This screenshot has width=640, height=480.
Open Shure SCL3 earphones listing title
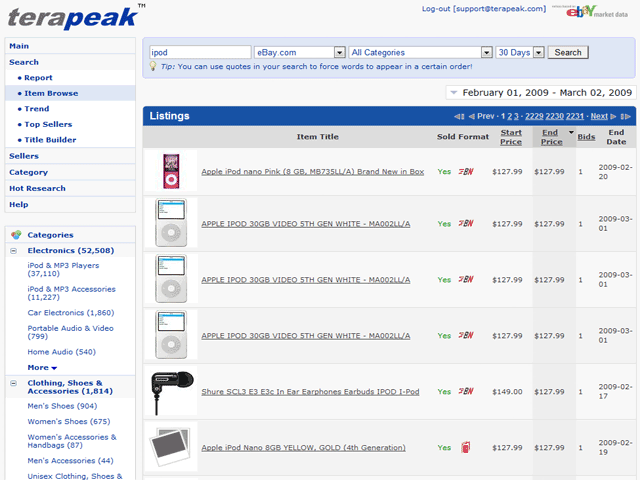tap(310, 391)
